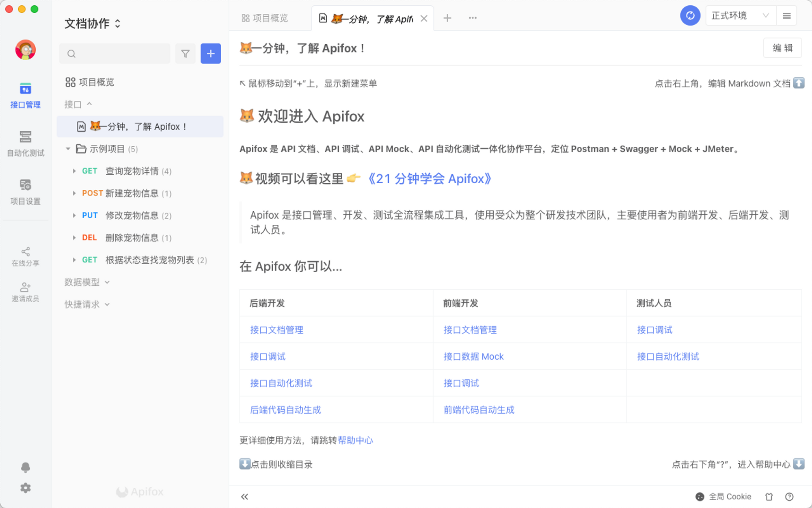The width and height of the screenshot is (812, 508).
Task: Click the search field in sidebar
Action: click(x=115, y=54)
